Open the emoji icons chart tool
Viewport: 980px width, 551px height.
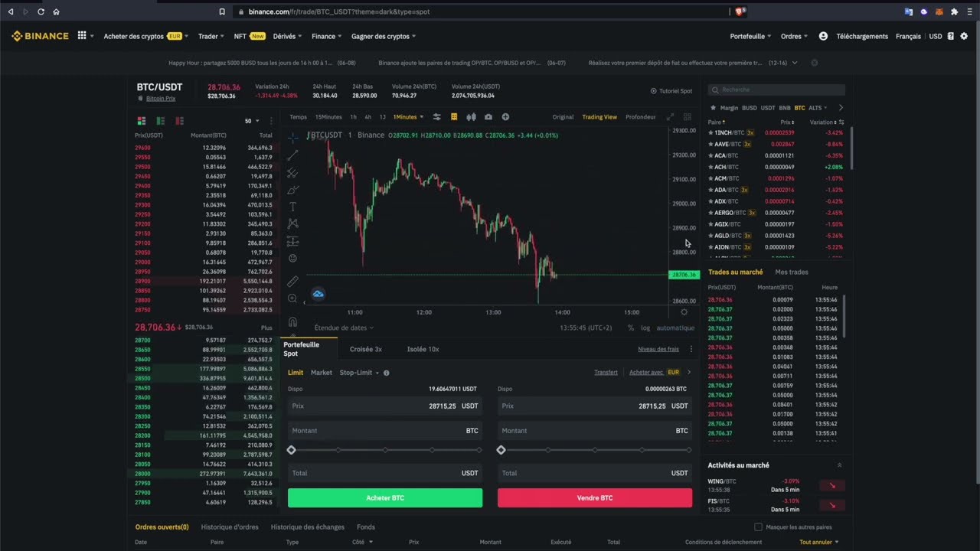pyautogui.click(x=292, y=259)
